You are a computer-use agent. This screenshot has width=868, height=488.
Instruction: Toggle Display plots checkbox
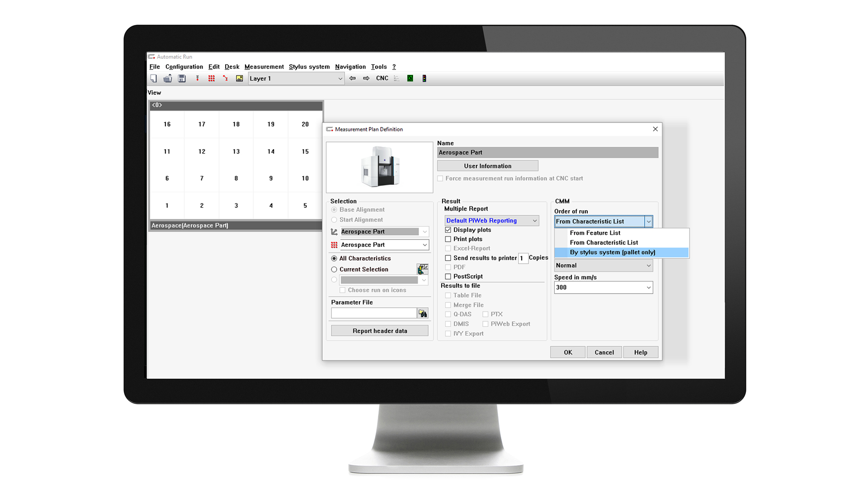click(x=449, y=230)
